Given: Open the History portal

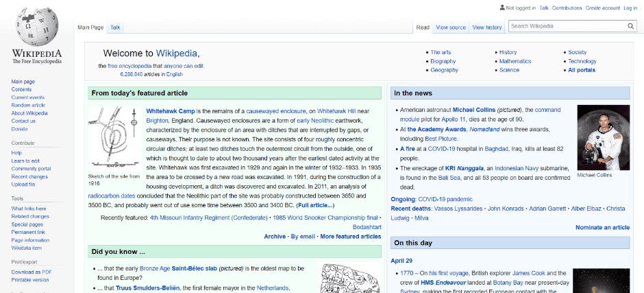Looking at the screenshot, I should [508, 52].
